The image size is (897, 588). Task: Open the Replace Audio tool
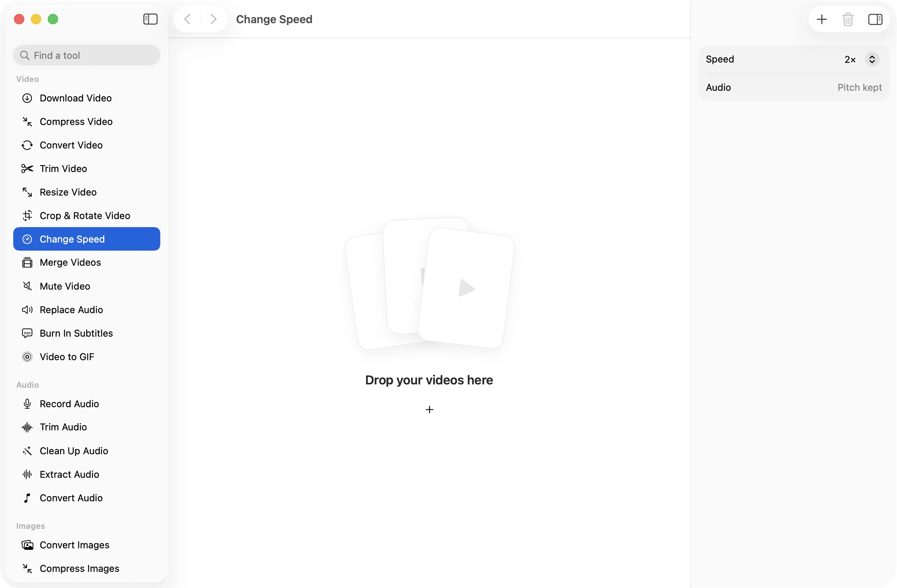coord(87,310)
